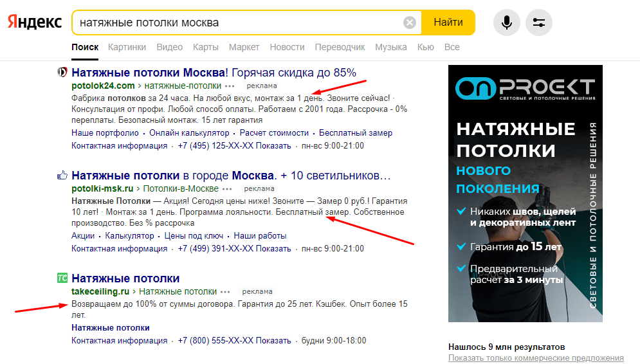Click the green TC favicon of takeceiling.ru
Viewport: 640px width, 364px height.
pos(62,278)
